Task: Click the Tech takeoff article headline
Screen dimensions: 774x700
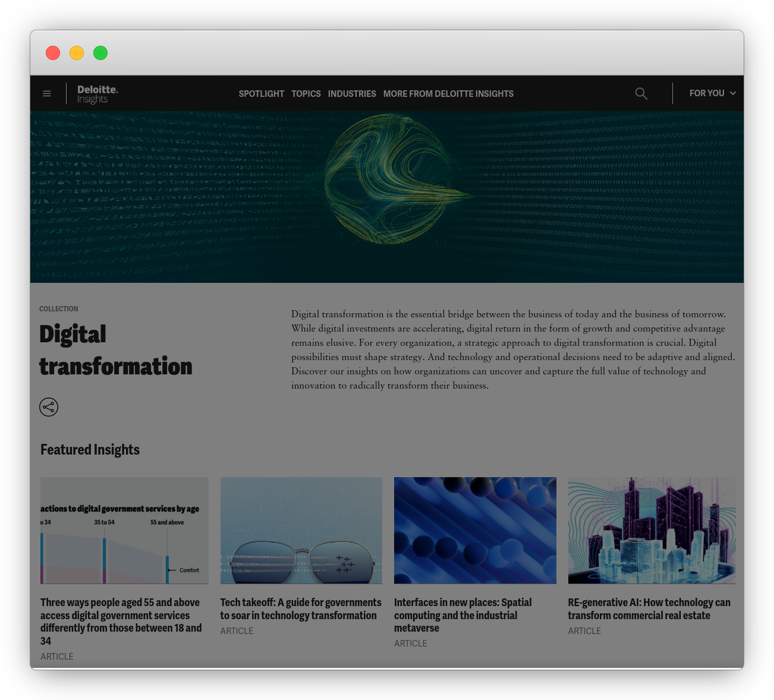Action: pyautogui.click(x=300, y=608)
